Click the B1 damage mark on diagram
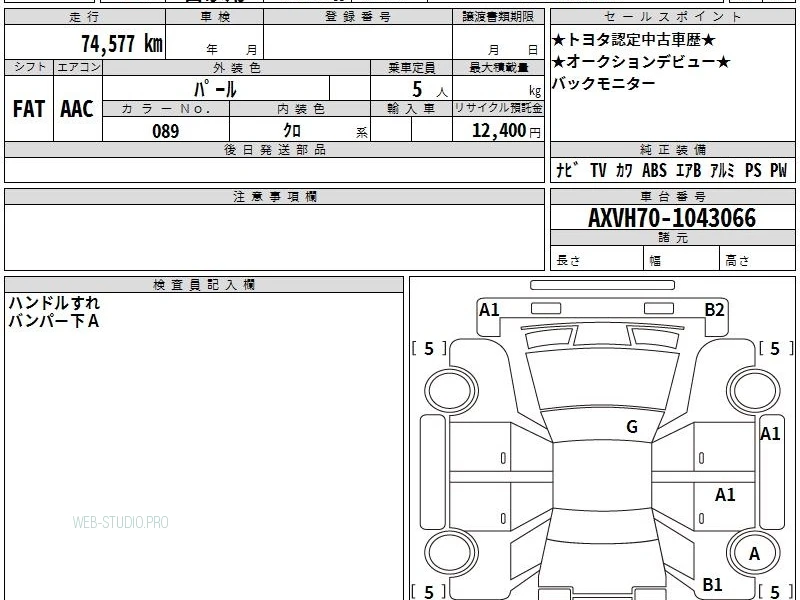The image size is (800, 600). (x=712, y=584)
